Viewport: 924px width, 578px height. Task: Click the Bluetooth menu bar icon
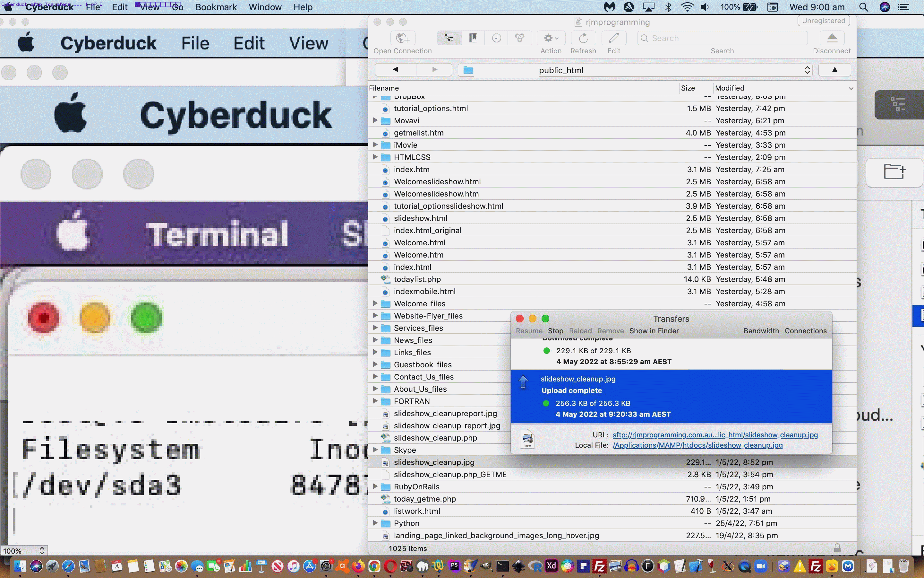(x=668, y=7)
